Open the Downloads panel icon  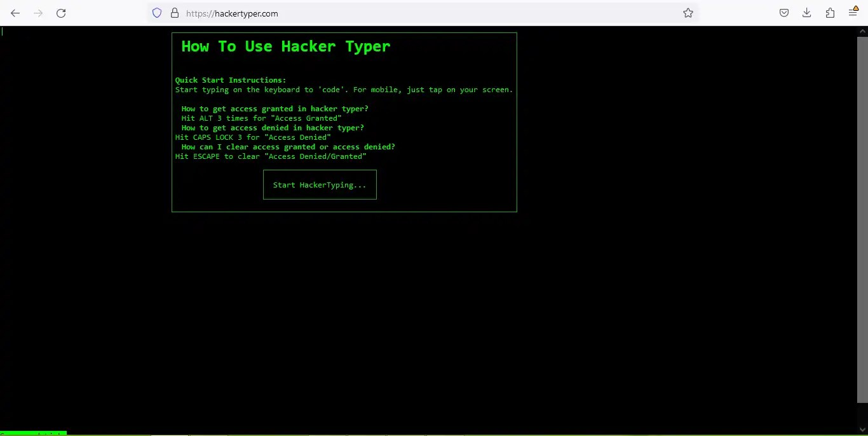click(807, 13)
